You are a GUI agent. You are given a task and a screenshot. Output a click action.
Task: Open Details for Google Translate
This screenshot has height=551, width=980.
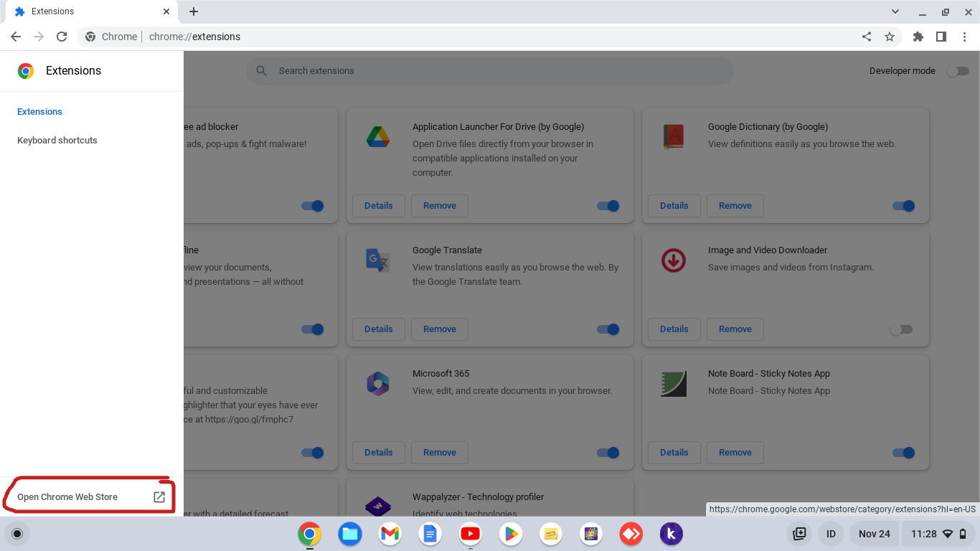pyautogui.click(x=379, y=329)
